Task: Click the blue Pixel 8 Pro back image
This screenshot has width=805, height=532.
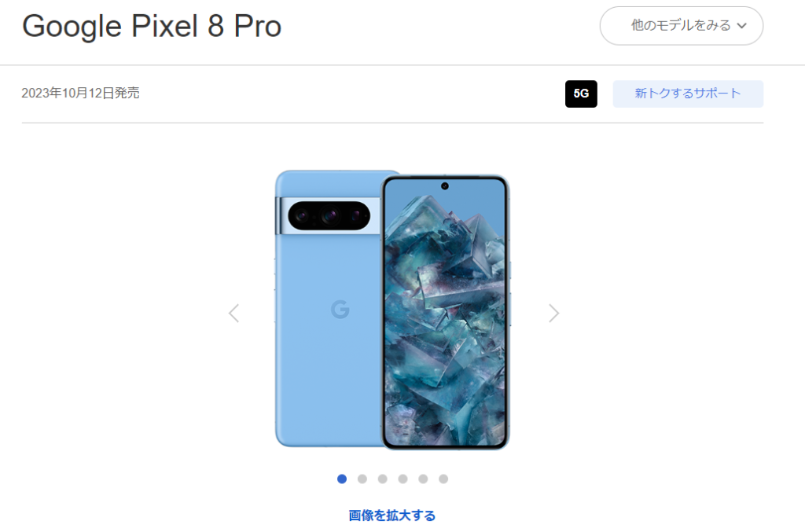Action: (329, 309)
